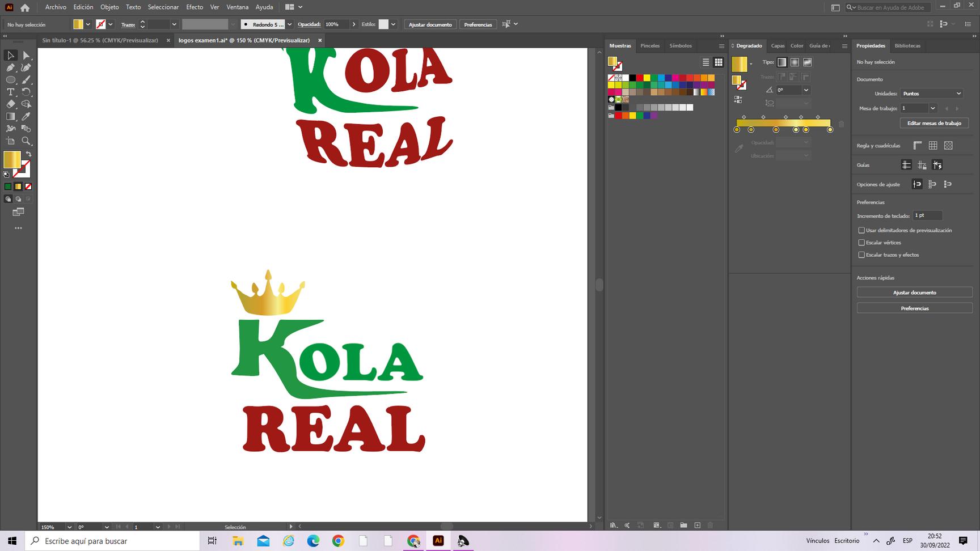Click Editar mesas de trabajo button
This screenshot has height=551, width=980.
pos(934,123)
